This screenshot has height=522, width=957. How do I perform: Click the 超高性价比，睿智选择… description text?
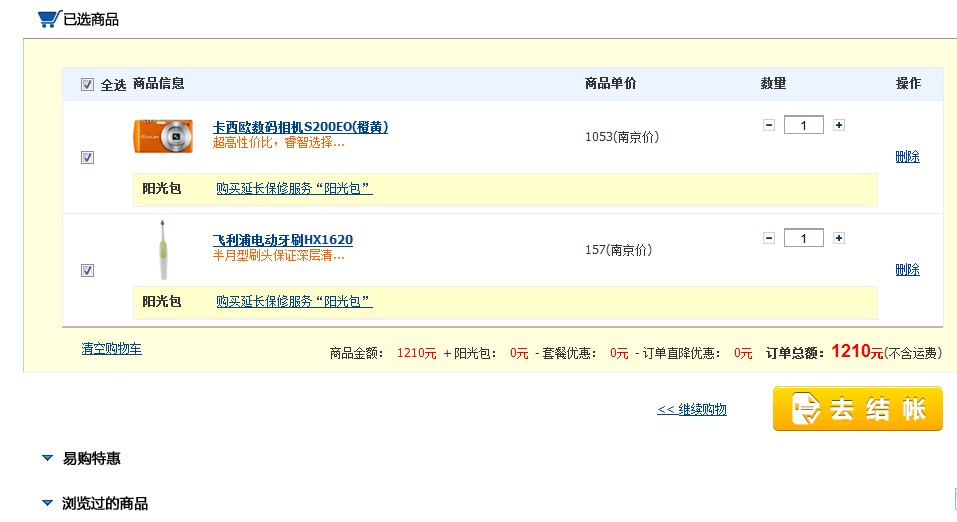pos(278,143)
